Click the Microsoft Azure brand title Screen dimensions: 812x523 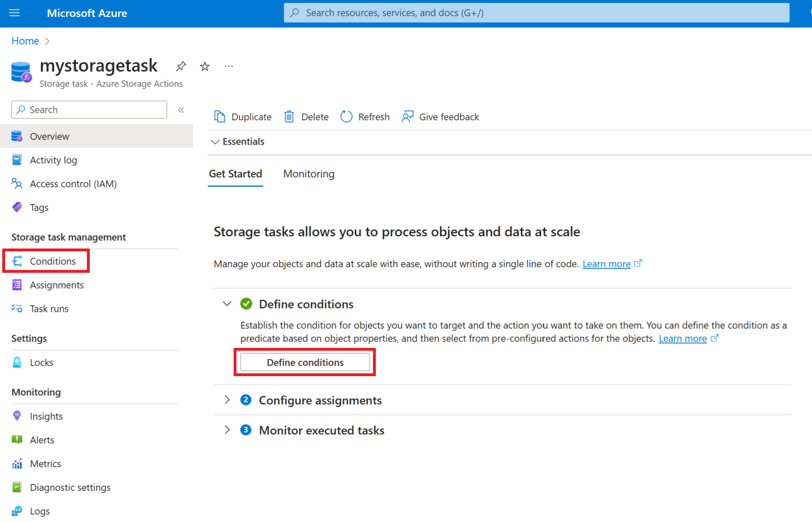pyautogui.click(x=87, y=13)
